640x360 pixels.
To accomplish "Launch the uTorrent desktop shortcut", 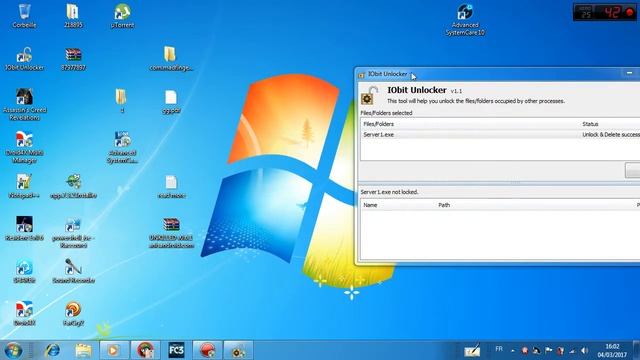I will (122, 16).
